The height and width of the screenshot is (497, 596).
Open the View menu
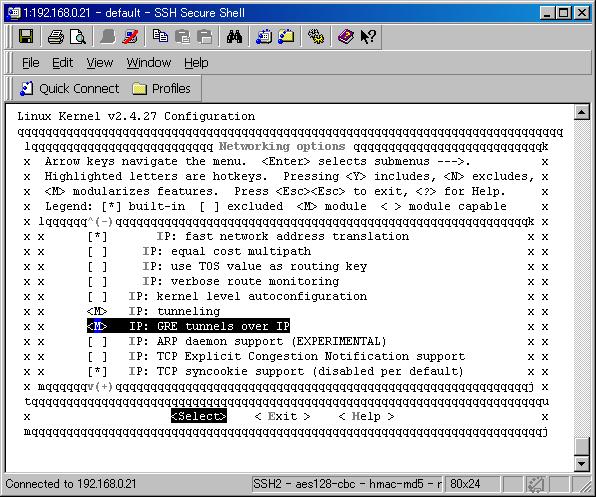100,63
